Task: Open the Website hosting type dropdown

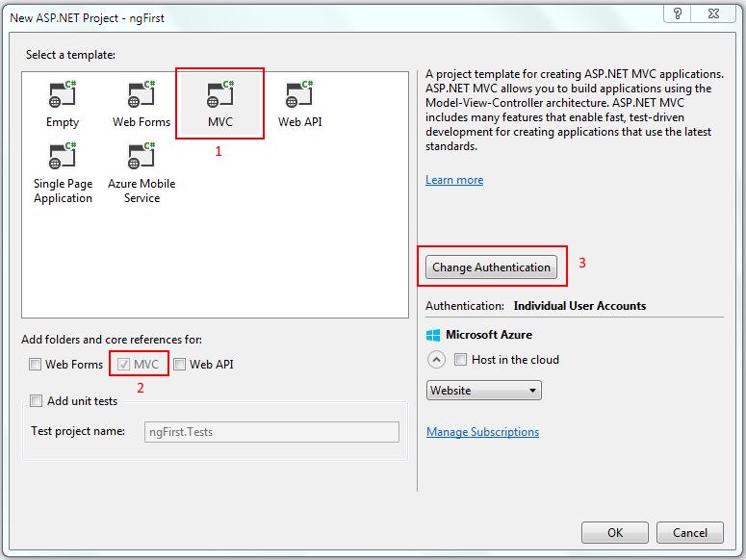Action: pos(484,391)
